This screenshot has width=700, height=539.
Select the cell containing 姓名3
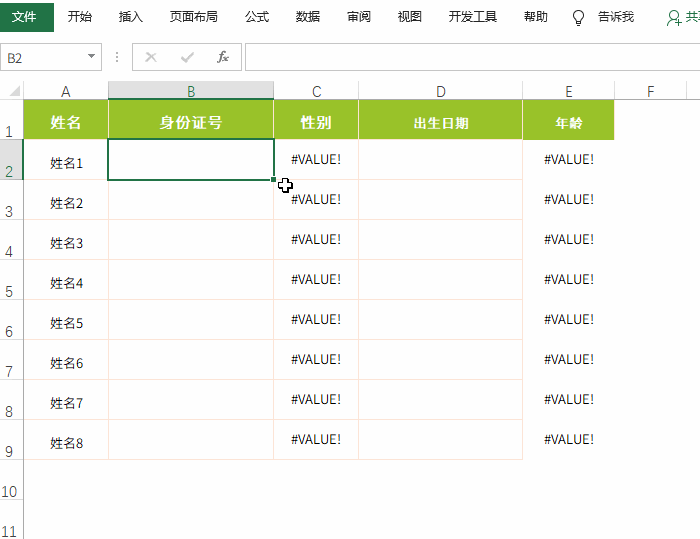click(x=66, y=240)
